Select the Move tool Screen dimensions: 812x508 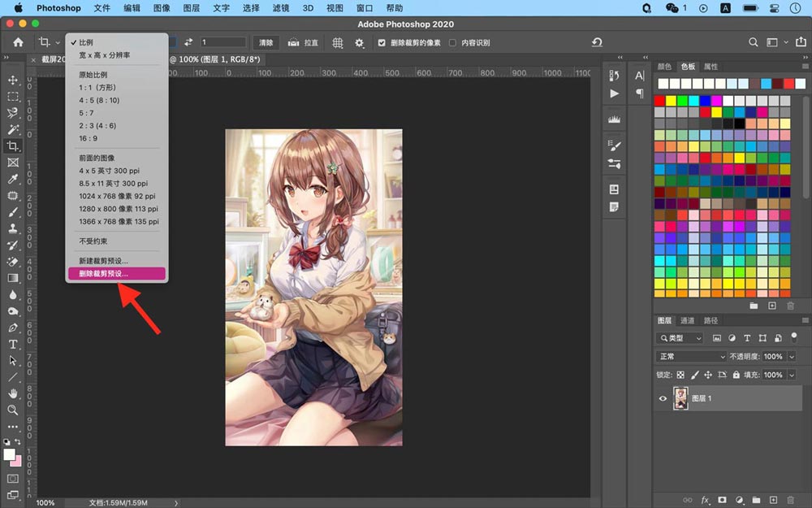13,80
